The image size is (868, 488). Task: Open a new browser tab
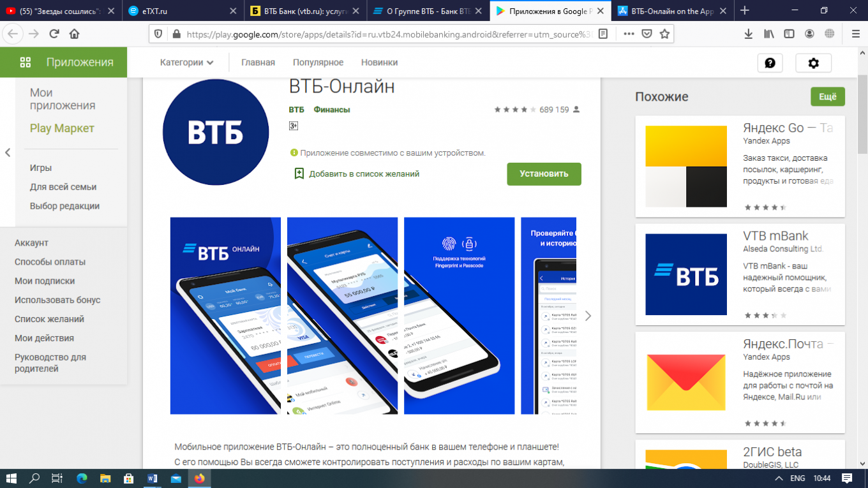point(744,11)
